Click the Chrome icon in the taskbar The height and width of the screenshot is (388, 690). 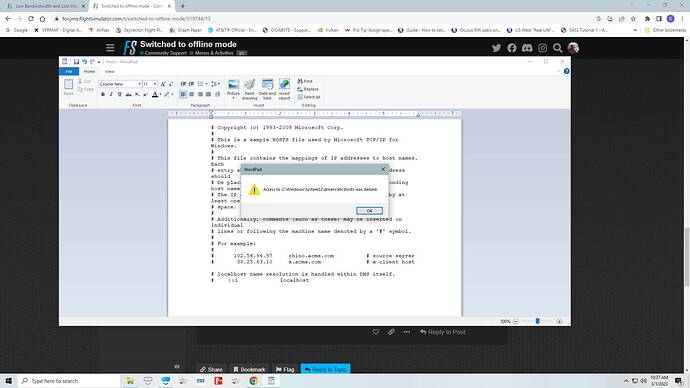(253, 381)
